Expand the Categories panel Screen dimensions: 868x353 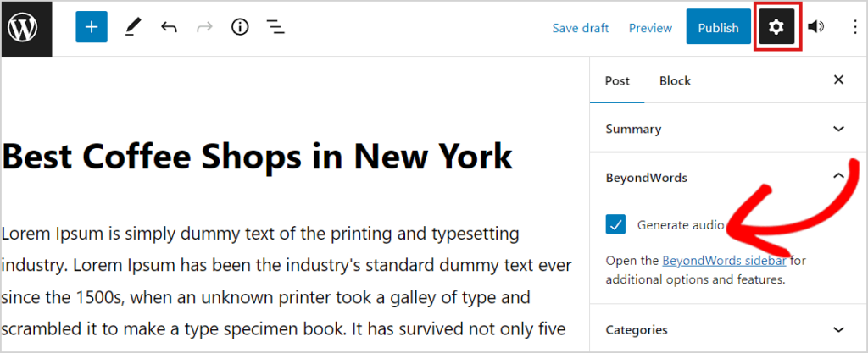[x=838, y=329]
